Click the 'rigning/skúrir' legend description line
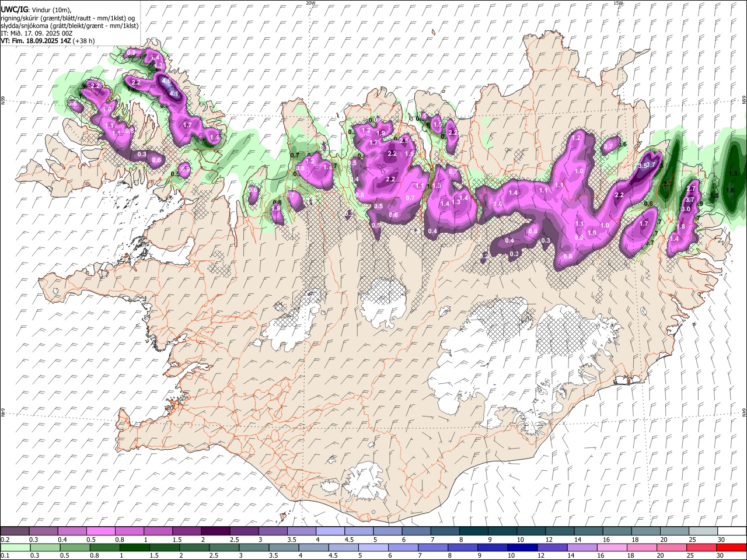747x560 pixels. click(69, 17)
